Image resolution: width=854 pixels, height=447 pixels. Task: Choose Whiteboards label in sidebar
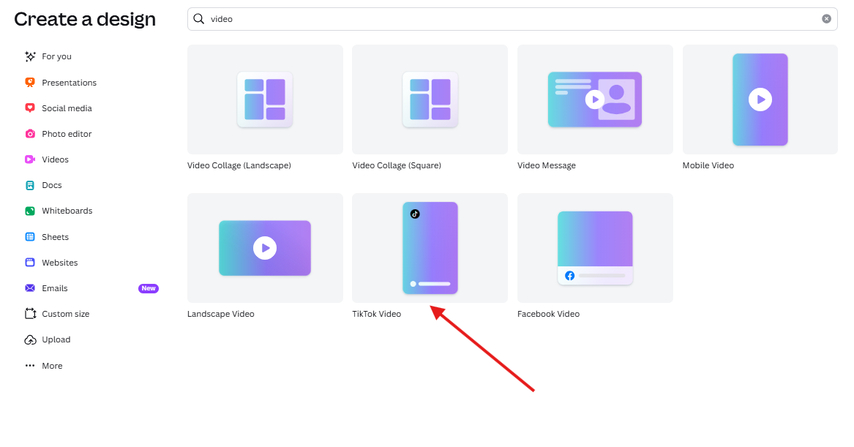(67, 211)
